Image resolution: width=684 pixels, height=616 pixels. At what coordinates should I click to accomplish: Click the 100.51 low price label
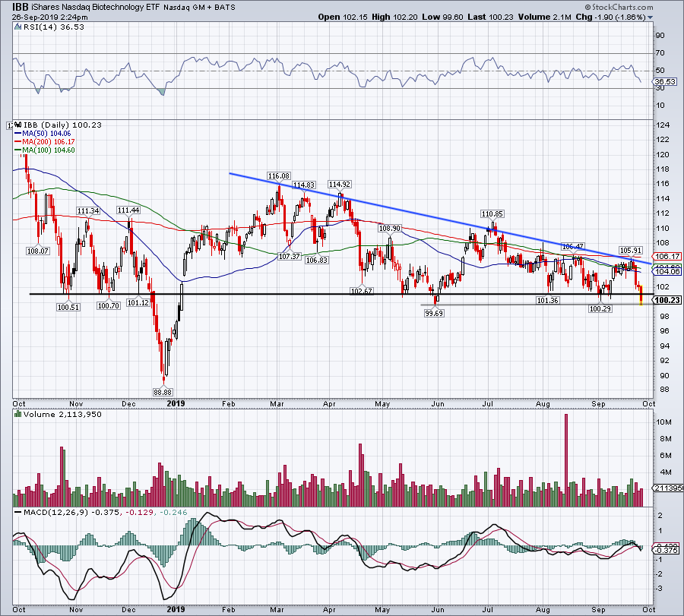click(x=68, y=307)
